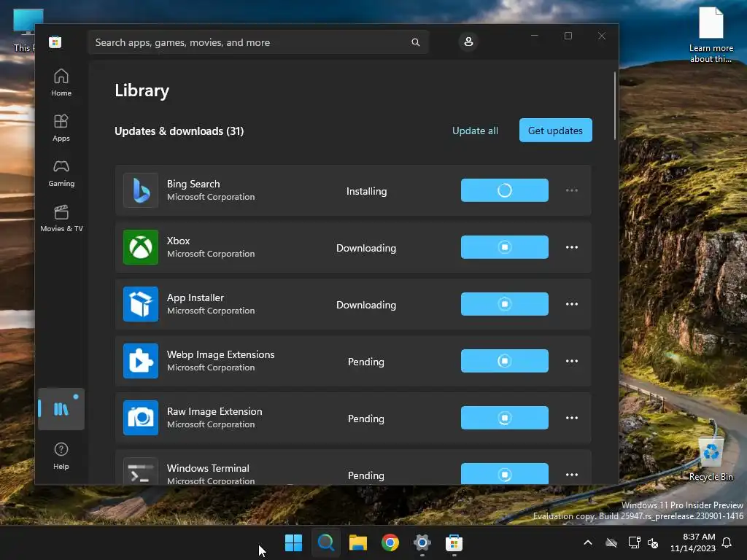Click the Bing Search installing progress button
Screen dimensions: 747x560
pyautogui.click(x=505, y=190)
